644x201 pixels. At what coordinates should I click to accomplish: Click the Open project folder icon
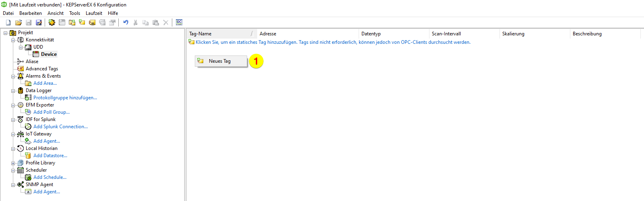tap(19, 23)
